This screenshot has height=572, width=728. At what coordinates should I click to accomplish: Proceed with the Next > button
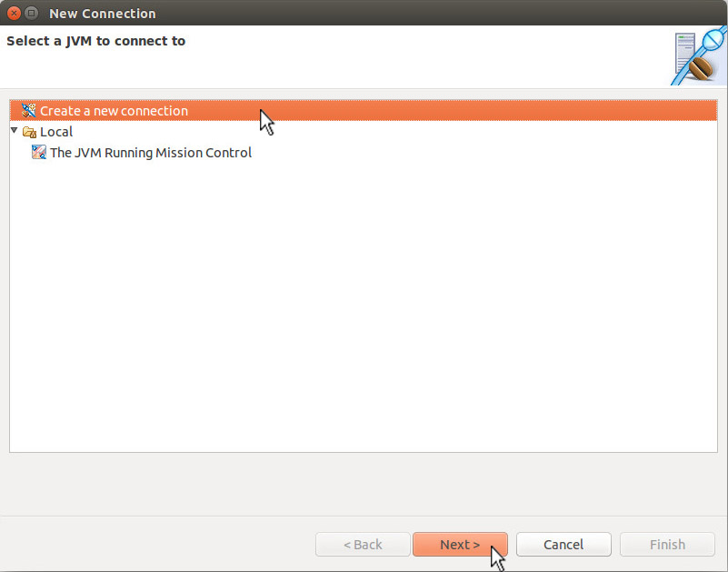(460, 544)
